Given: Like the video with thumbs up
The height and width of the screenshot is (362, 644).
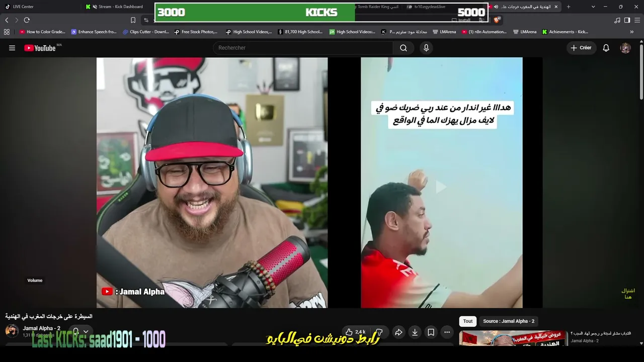Looking at the screenshot, I should (356, 332).
